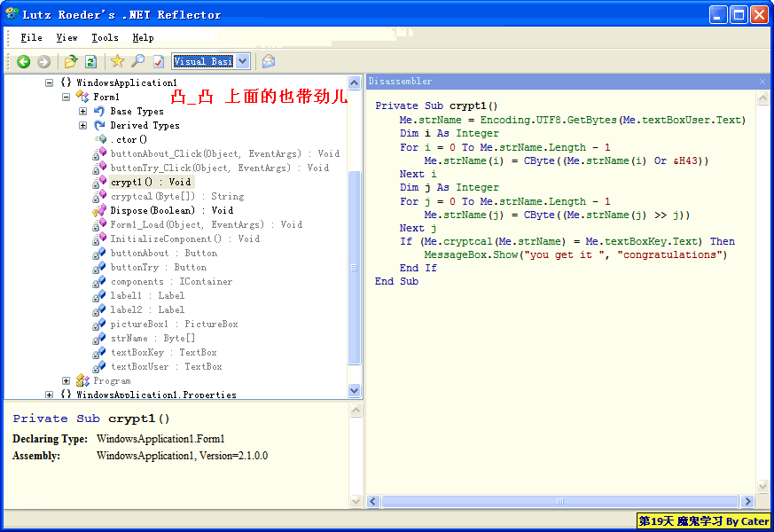Select textBoxUser : TextBox field
Viewport: 774px width, 532px height.
click(x=167, y=367)
